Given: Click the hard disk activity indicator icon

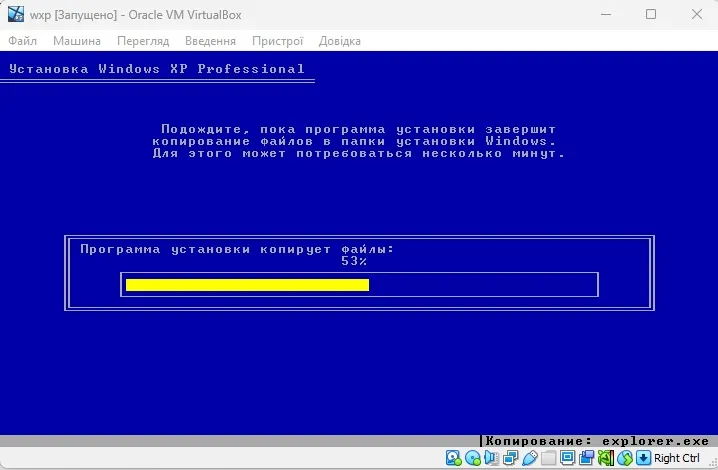Looking at the screenshot, I should pyautogui.click(x=453, y=458).
